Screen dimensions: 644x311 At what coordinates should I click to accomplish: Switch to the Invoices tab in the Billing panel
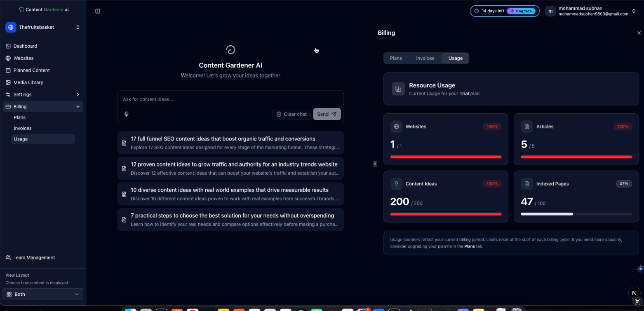click(x=425, y=58)
